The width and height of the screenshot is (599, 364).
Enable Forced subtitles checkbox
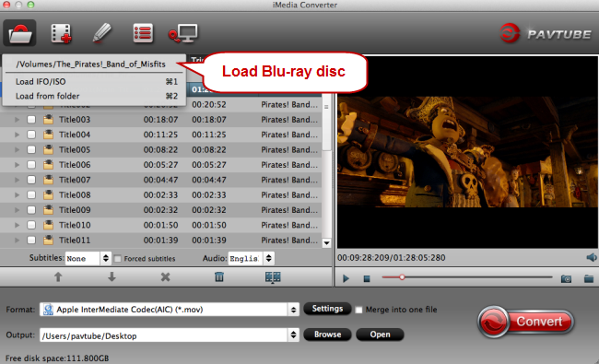coord(118,259)
